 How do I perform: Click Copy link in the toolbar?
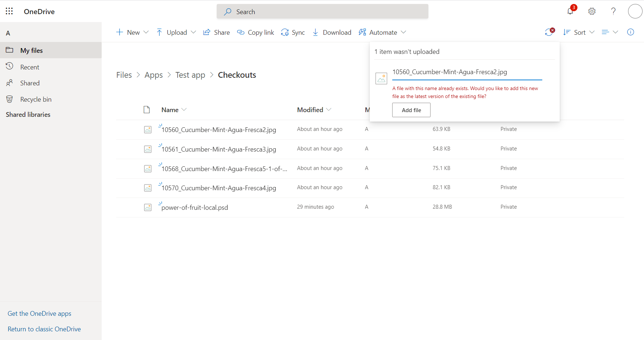pyautogui.click(x=255, y=32)
